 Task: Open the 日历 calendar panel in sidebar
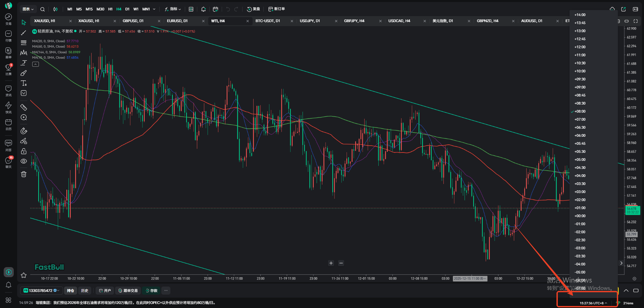click(8, 124)
